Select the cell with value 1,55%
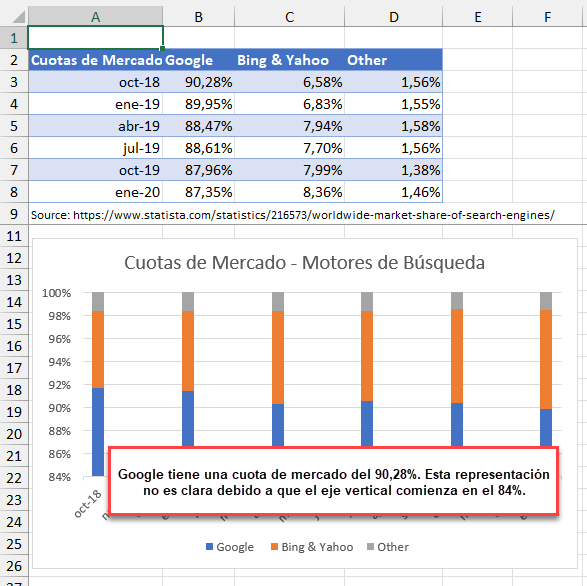 coord(393,104)
